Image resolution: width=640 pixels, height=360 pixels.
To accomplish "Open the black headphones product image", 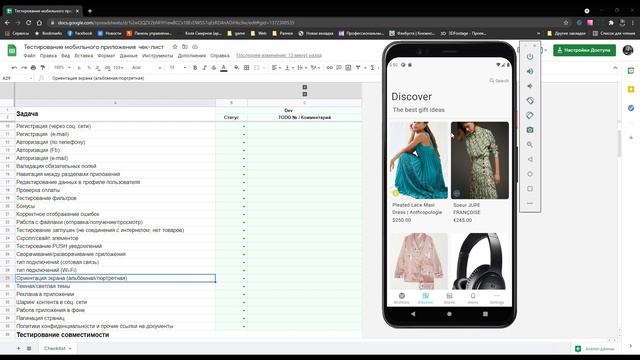I will click(480, 261).
